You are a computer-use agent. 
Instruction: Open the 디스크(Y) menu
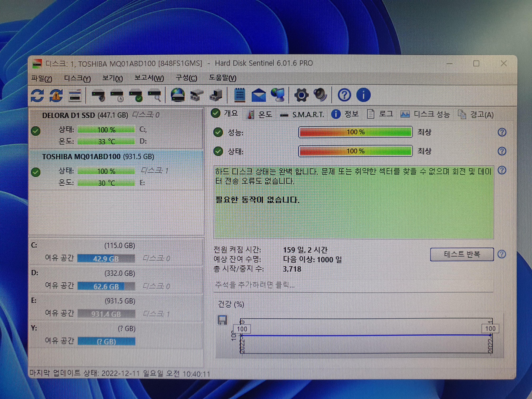pos(77,79)
